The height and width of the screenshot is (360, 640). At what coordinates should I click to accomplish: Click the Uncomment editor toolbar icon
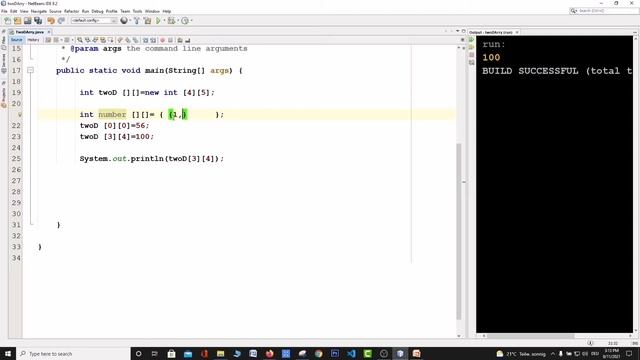188,40
